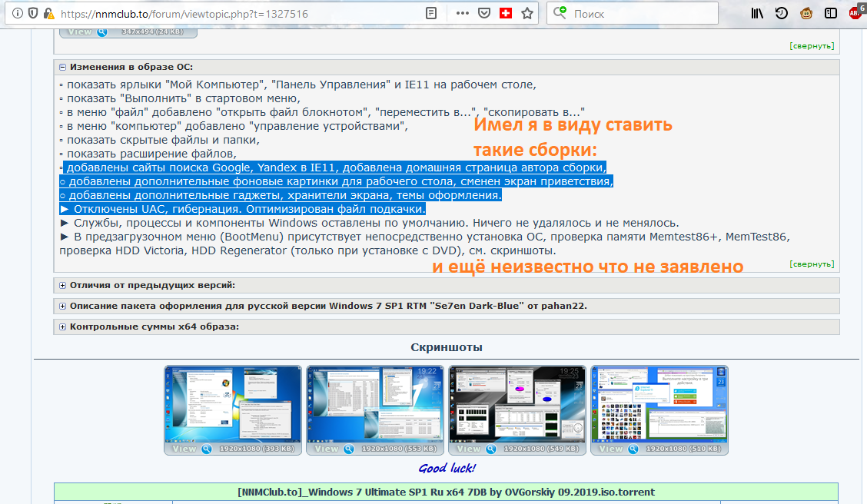867x504 pixels.
Task: Save page to Pocket icon
Action: (x=484, y=13)
